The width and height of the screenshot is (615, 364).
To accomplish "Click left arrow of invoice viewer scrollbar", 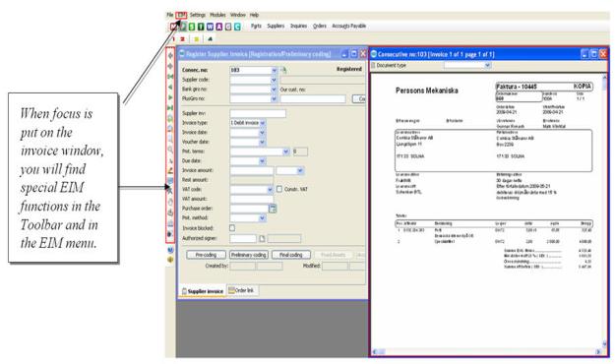I will pyautogui.click(x=375, y=352).
